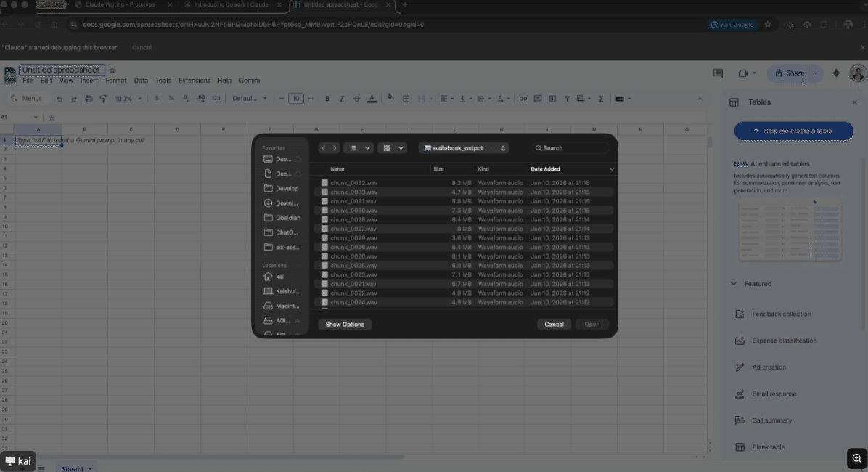This screenshot has height=472, width=868.
Task: Open the list view options dropdown
Action: pos(358,148)
